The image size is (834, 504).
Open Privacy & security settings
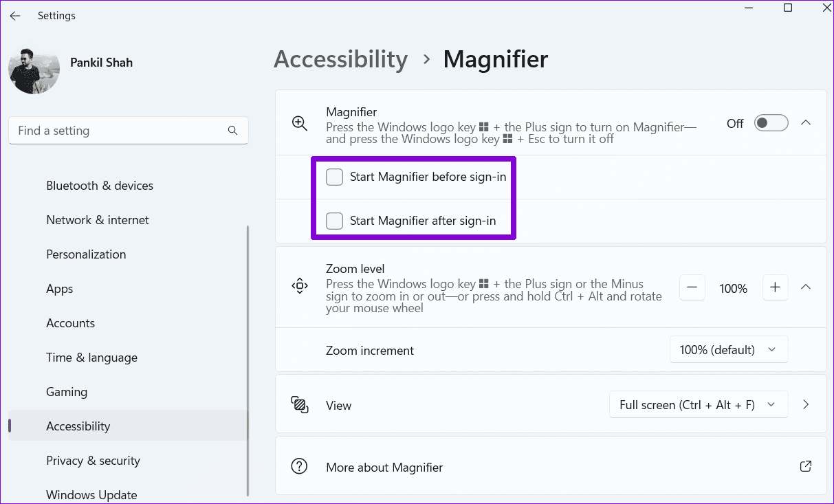[93, 460]
